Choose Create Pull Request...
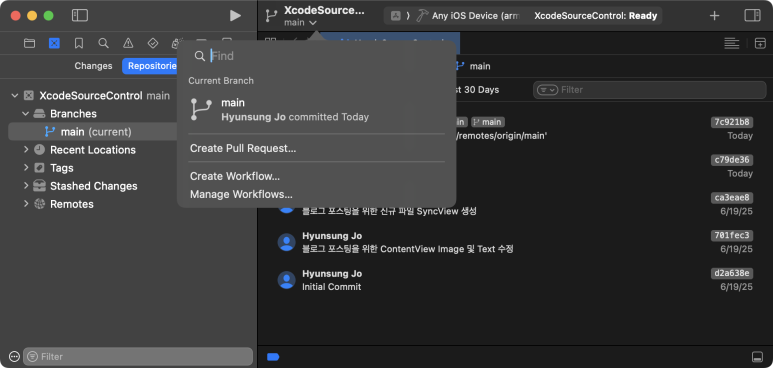 click(x=243, y=148)
